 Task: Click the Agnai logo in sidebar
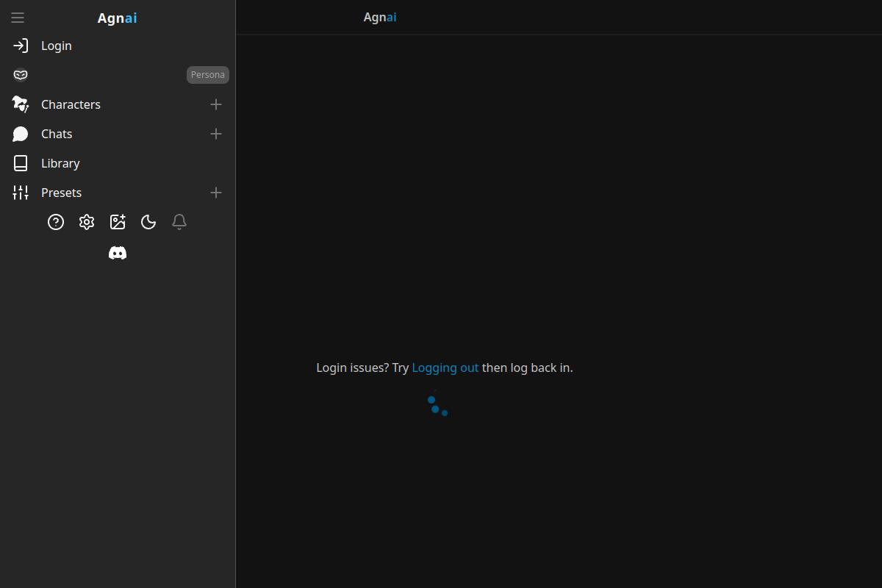coord(118,18)
